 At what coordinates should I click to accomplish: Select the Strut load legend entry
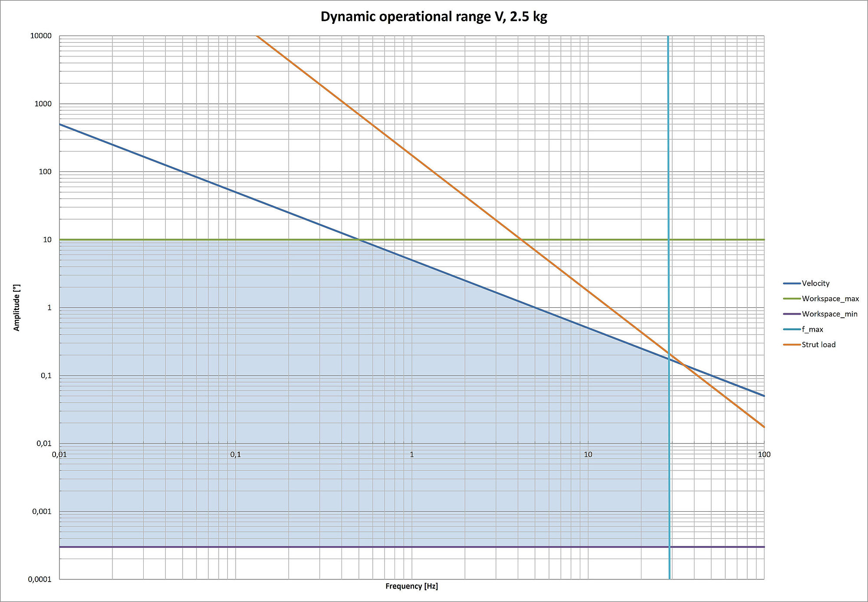coord(818,345)
